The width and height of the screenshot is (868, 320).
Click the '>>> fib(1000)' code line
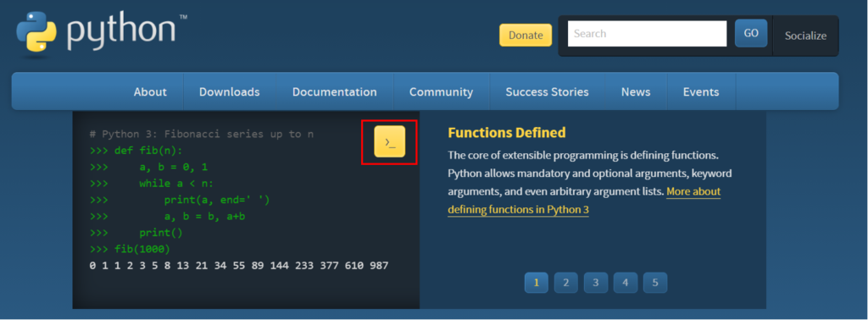pyautogui.click(x=130, y=249)
